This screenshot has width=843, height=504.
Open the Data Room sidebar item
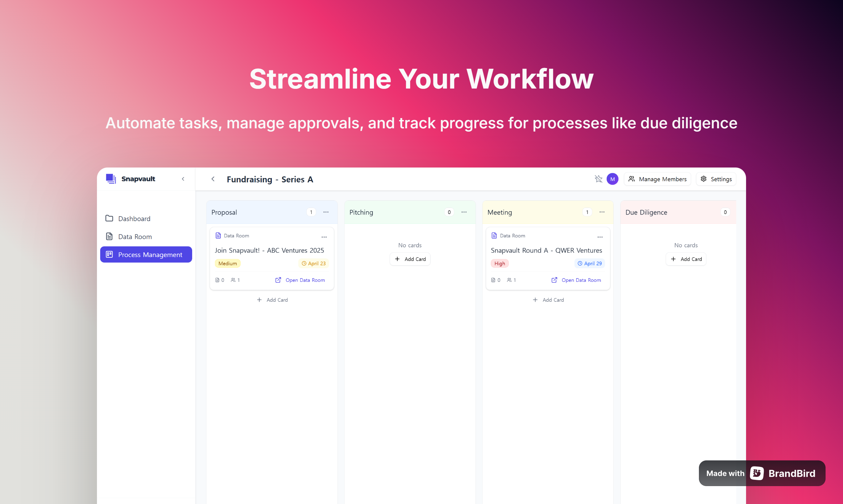click(x=135, y=236)
